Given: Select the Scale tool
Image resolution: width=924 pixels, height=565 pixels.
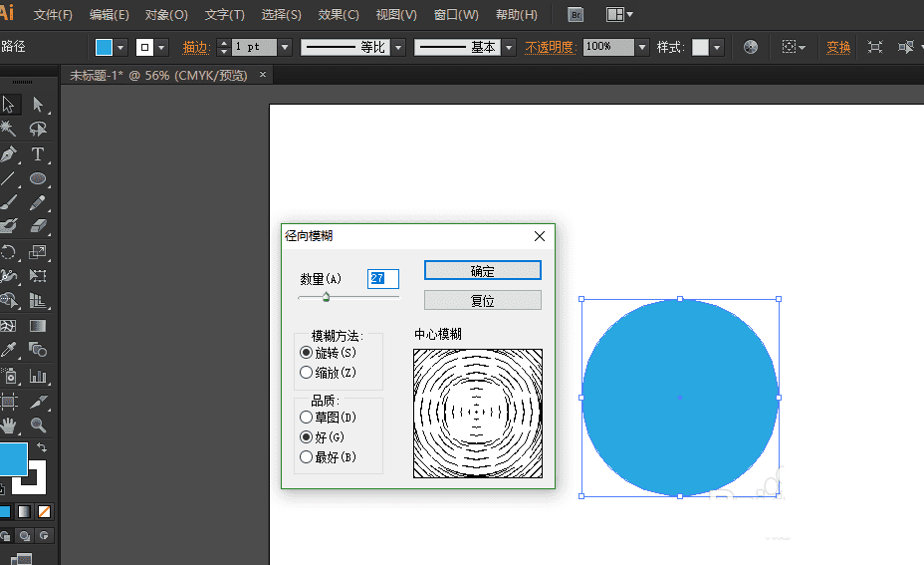Looking at the screenshot, I should click(38, 252).
